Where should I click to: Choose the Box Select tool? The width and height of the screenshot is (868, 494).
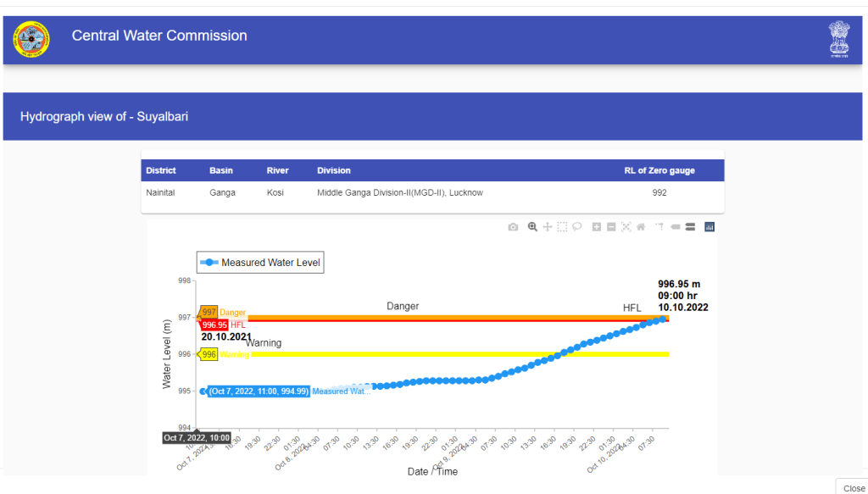point(562,227)
